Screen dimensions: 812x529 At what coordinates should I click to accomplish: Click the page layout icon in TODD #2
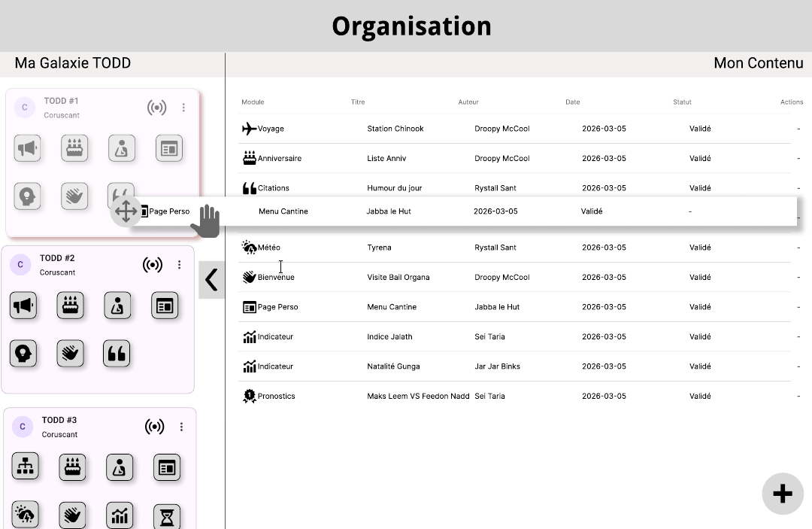[x=165, y=306]
